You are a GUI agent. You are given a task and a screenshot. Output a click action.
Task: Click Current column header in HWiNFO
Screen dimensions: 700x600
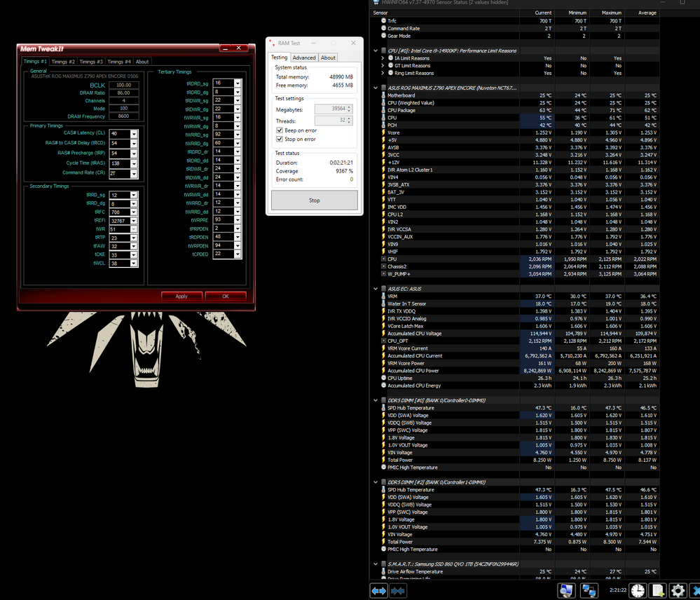point(537,13)
